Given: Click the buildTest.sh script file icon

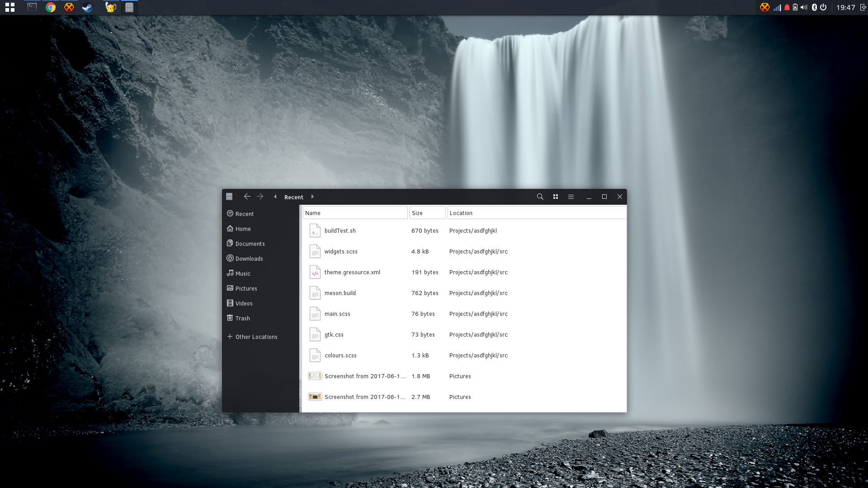Looking at the screenshot, I should (315, 230).
